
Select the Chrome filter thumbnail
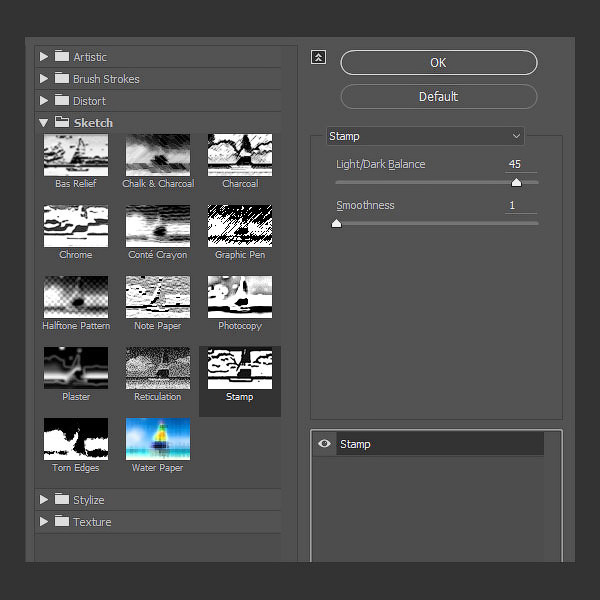[76, 226]
